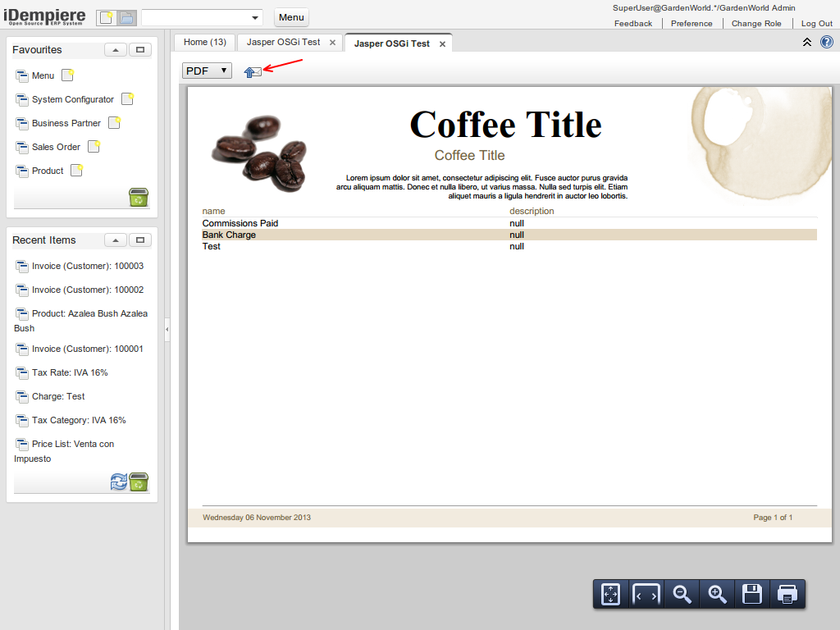
Task: Collapse the Recent Items panel
Action: (x=115, y=240)
